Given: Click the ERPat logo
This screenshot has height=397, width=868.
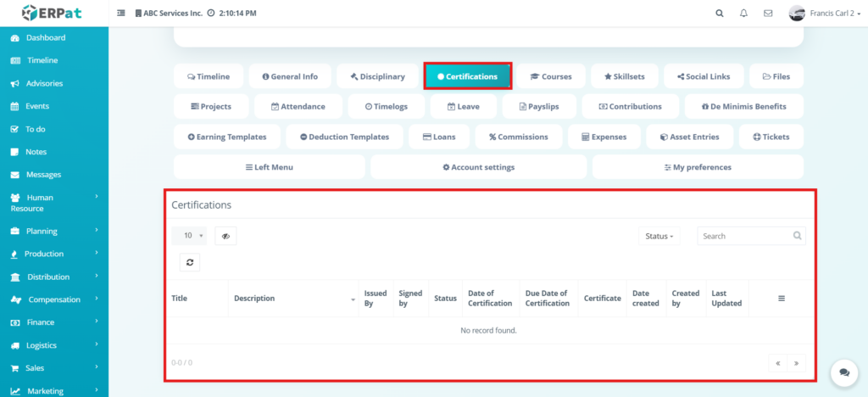Looking at the screenshot, I should (x=53, y=13).
